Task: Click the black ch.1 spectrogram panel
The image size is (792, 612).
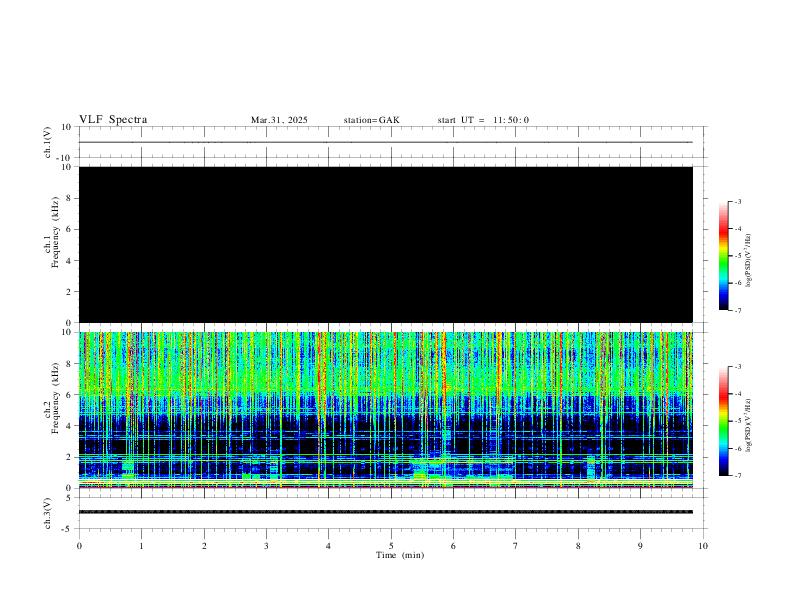Action: 386,244
